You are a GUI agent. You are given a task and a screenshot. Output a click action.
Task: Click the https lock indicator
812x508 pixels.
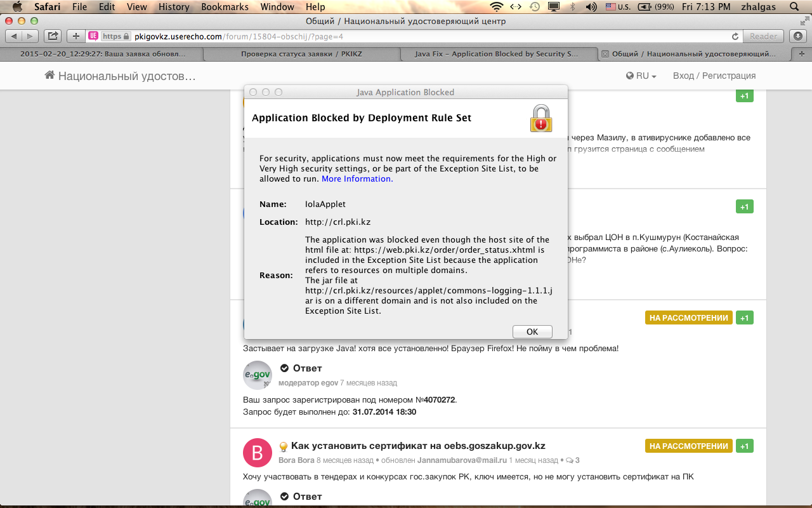click(115, 36)
